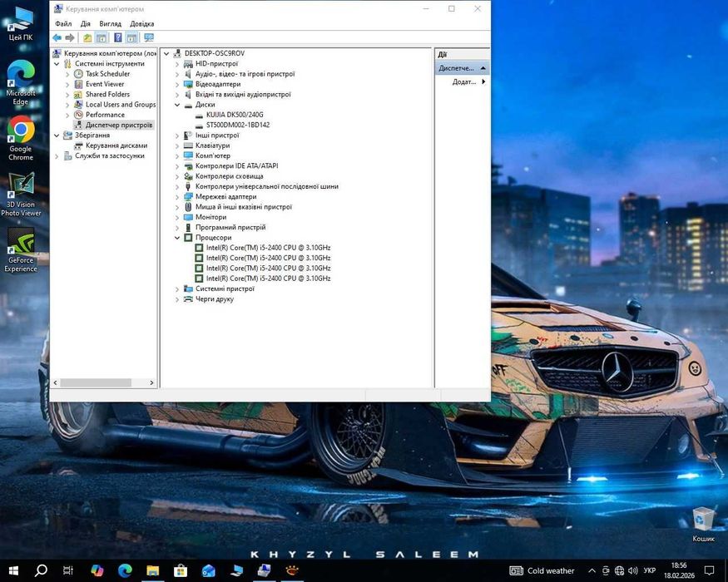Collapse the Системні інструменти tree node
This screenshot has width=728, height=582.
coord(57,63)
